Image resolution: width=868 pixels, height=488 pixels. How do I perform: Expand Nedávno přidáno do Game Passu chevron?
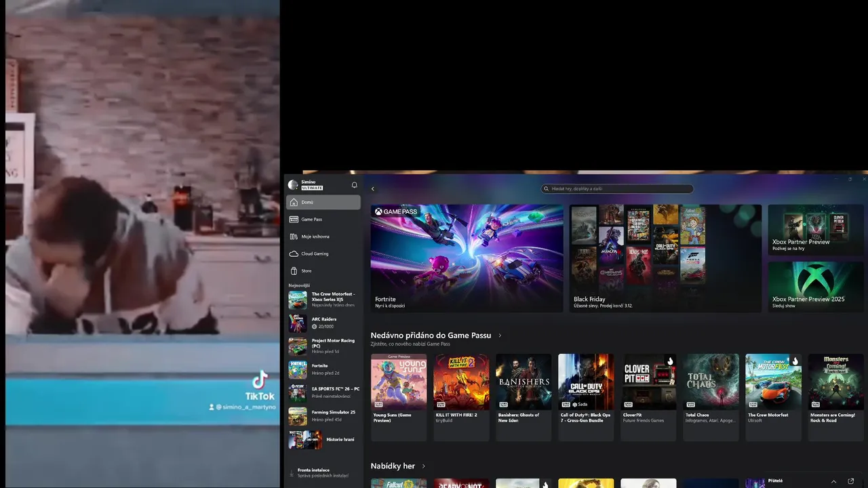(500, 335)
